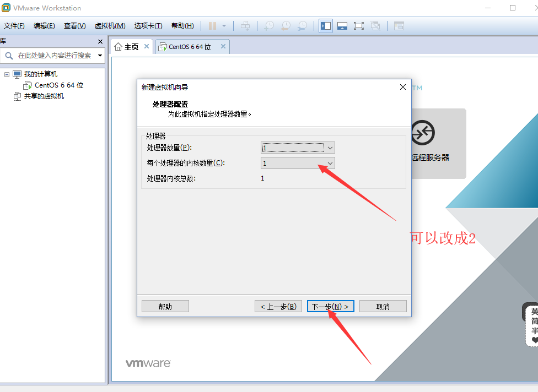Click the 帮助 button in the wizard
538x392 pixels.
pyautogui.click(x=165, y=306)
